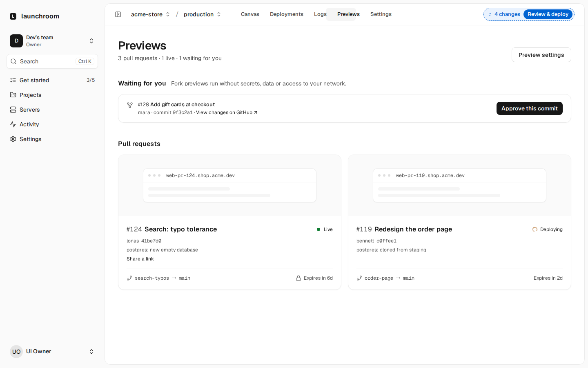Open Preview settings
This screenshot has width=588, height=368.
pyautogui.click(x=541, y=55)
